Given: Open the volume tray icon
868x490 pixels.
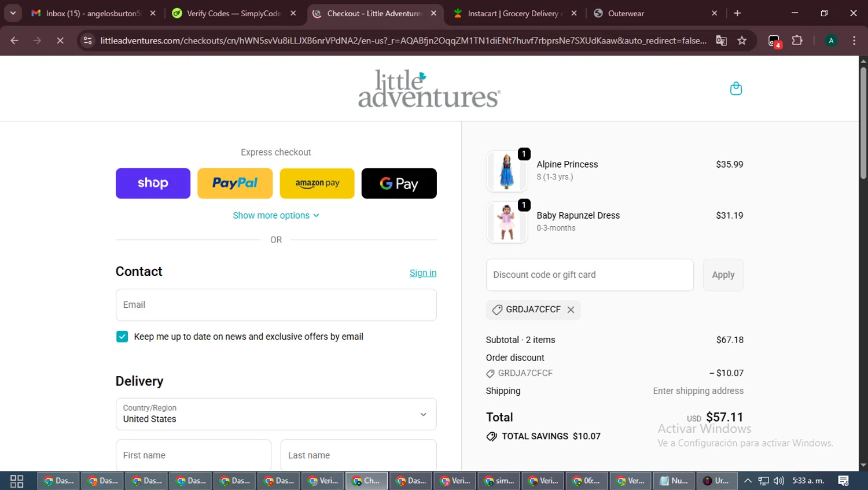Looking at the screenshot, I should pyautogui.click(x=779, y=481).
